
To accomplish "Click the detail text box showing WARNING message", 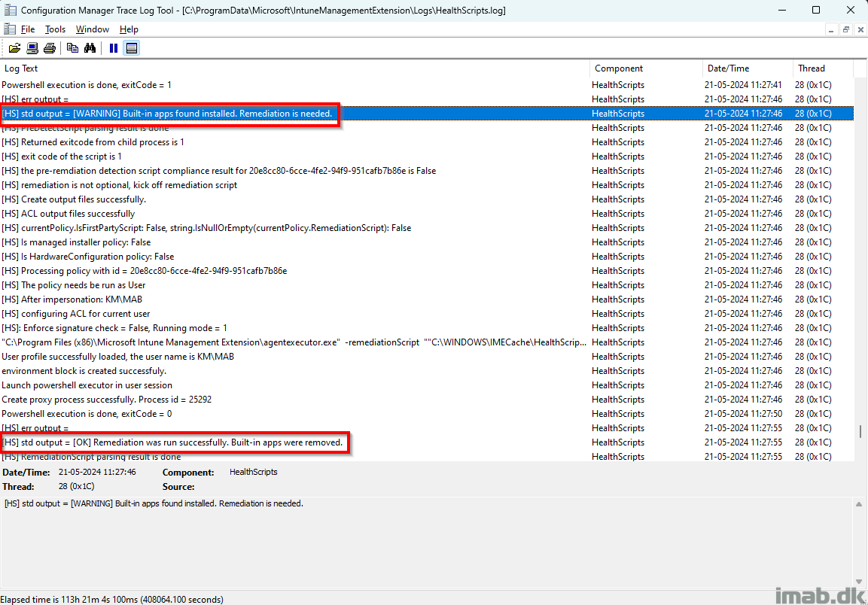I will [x=427, y=542].
